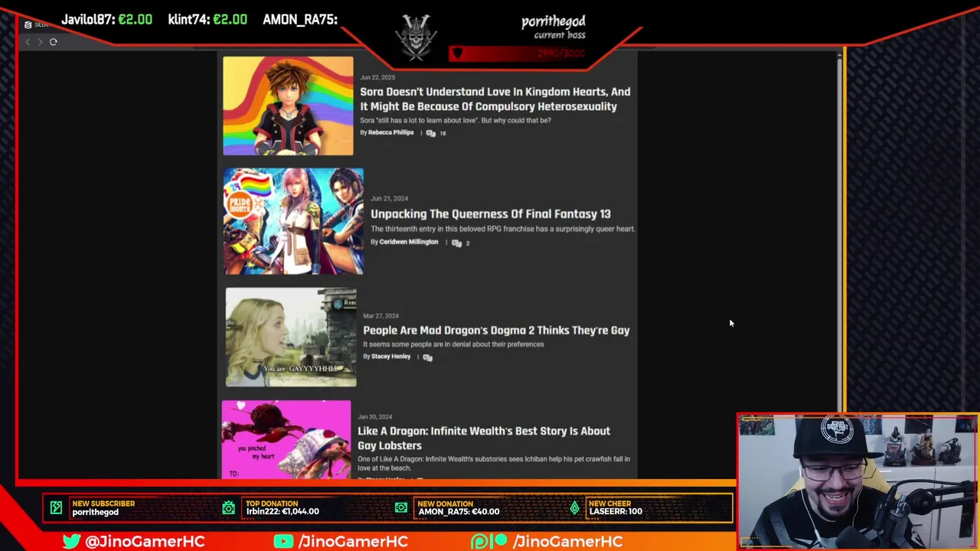Reload the page with the refresh icon
This screenshot has height=551, width=980.
point(54,42)
